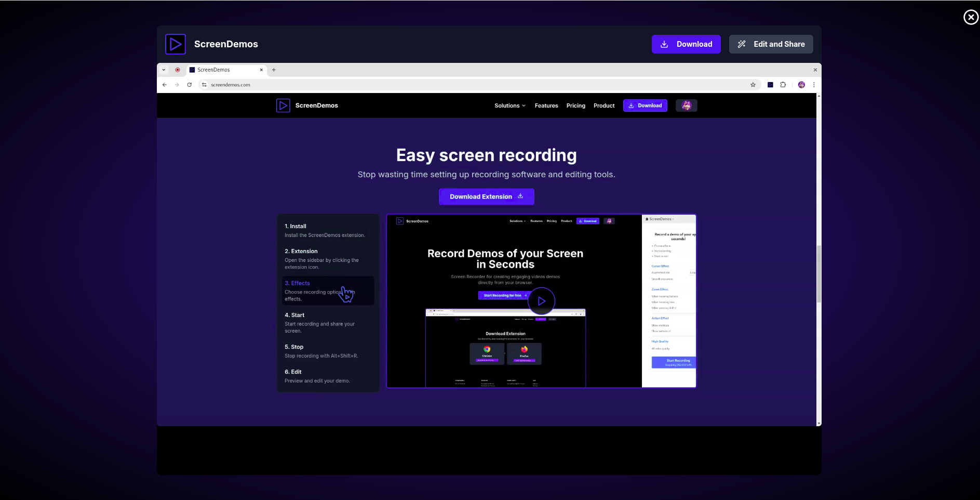
Task: Select step 2. Extension
Action: pyautogui.click(x=328, y=259)
